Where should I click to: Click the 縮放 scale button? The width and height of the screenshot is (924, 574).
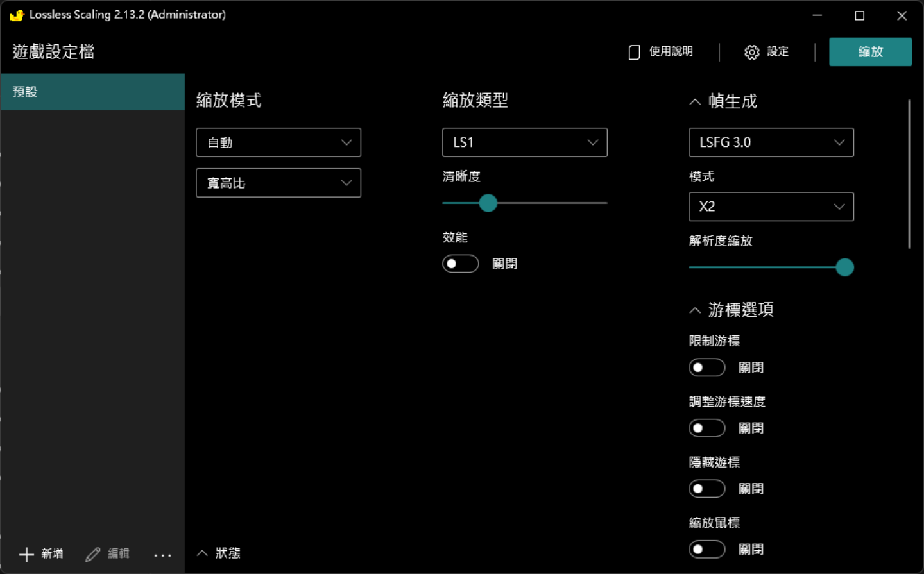tap(870, 52)
